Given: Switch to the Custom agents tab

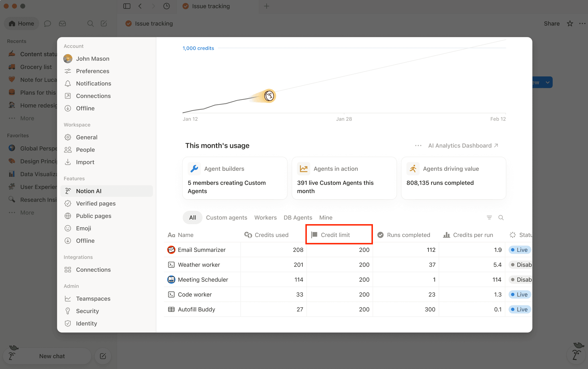Looking at the screenshot, I should click(x=226, y=217).
